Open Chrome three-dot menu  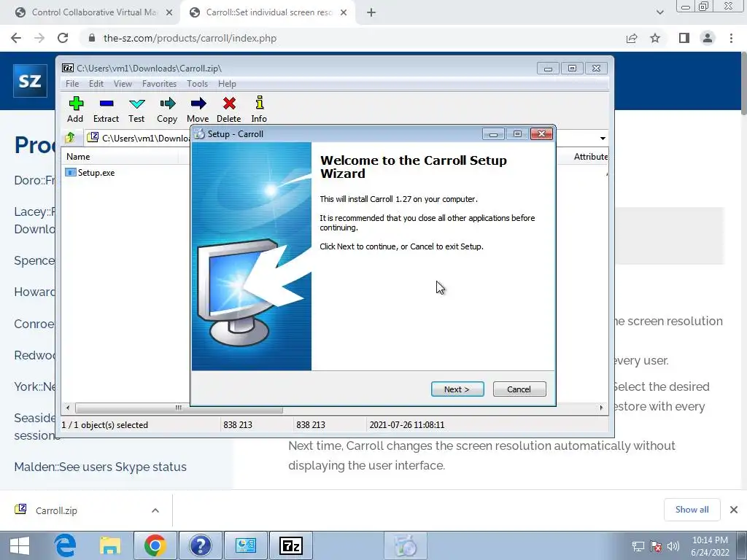(731, 38)
